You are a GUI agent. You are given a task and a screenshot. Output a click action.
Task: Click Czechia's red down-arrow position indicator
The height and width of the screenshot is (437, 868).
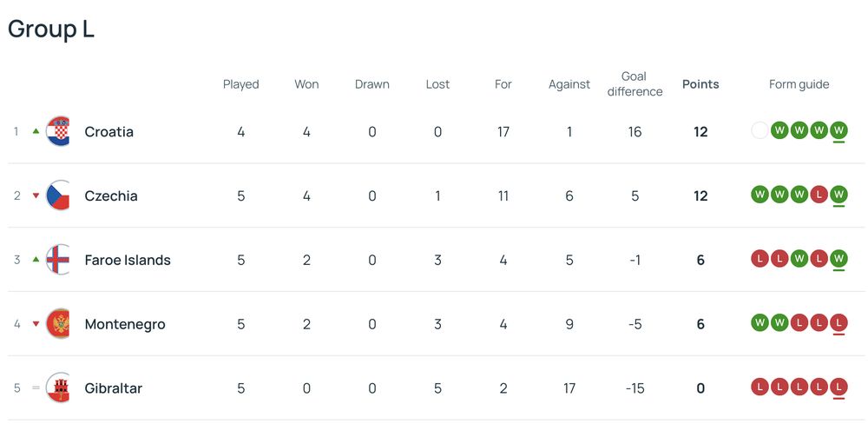(36, 195)
